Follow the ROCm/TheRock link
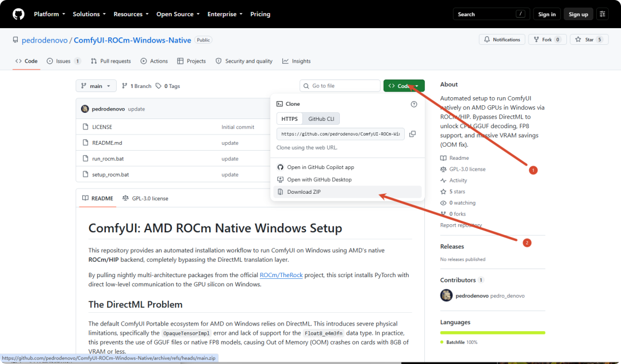The height and width of the screenshot is (364, 621). click(x=281, y=275)
